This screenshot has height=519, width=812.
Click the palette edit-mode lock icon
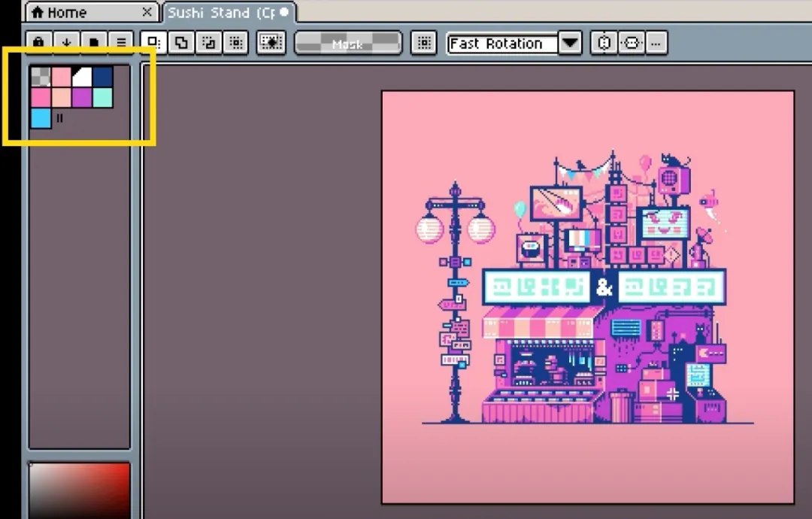click(39, 41)
